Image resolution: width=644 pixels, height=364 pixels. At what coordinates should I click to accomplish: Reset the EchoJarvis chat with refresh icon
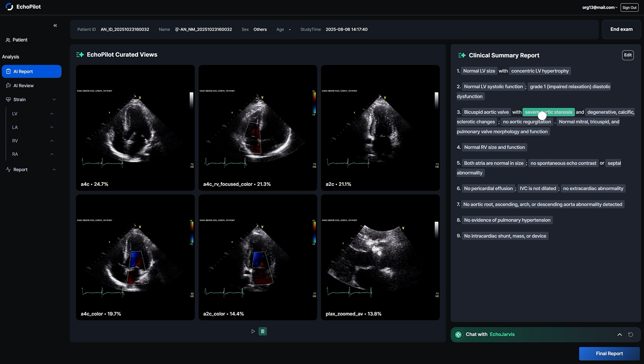click(631, 335)
